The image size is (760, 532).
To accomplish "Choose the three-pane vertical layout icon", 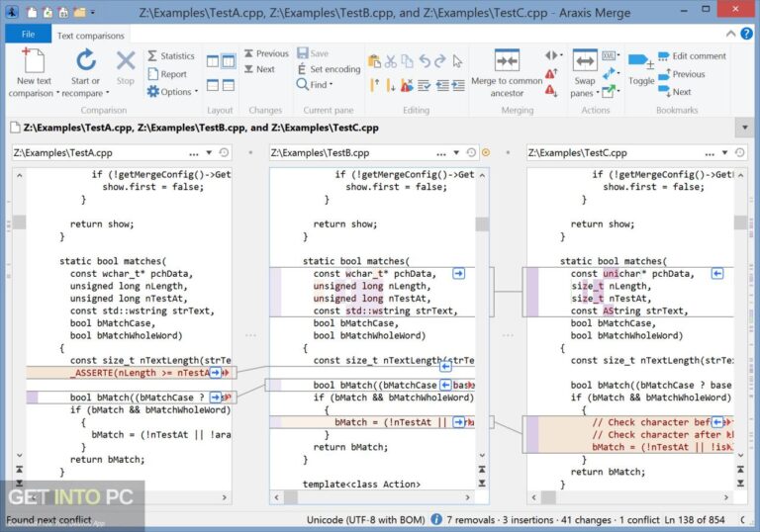I will 229,61.
